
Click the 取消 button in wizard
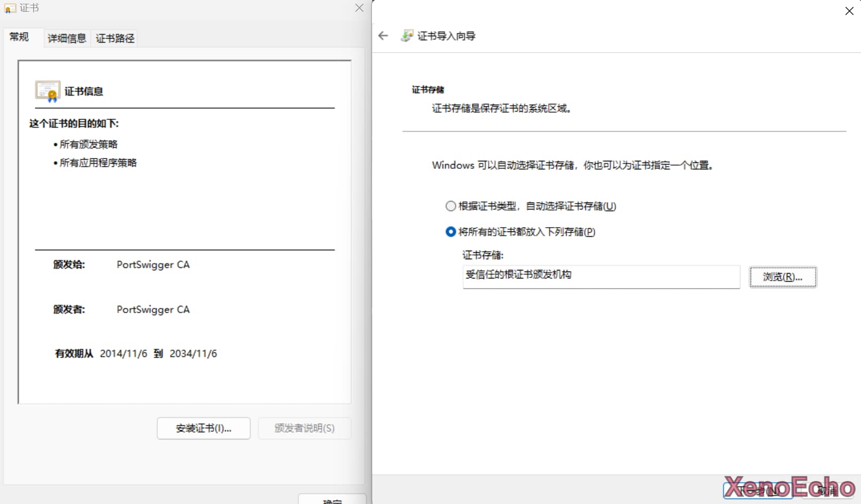pos(827,490)
